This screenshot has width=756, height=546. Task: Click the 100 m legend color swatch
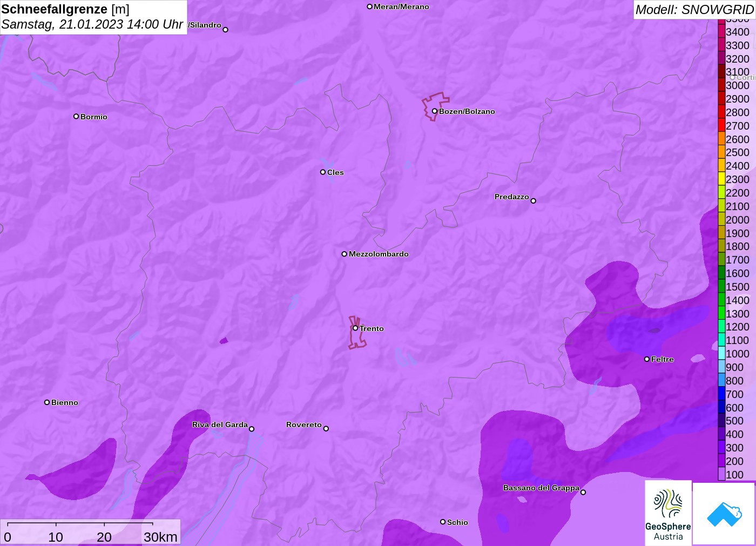click(x=721, y=474)
